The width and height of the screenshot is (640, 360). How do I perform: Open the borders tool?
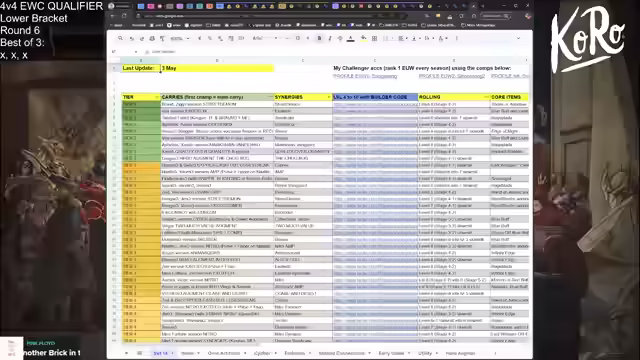pos(374,38)
